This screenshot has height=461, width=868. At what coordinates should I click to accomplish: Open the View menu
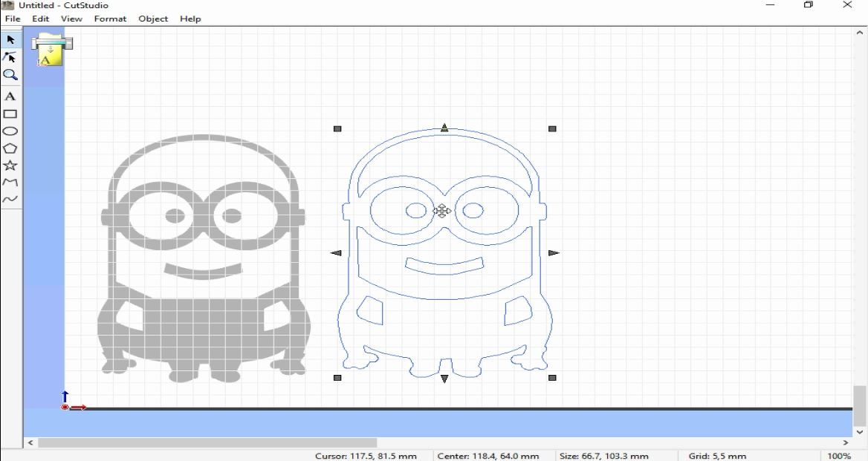(71, 19)
